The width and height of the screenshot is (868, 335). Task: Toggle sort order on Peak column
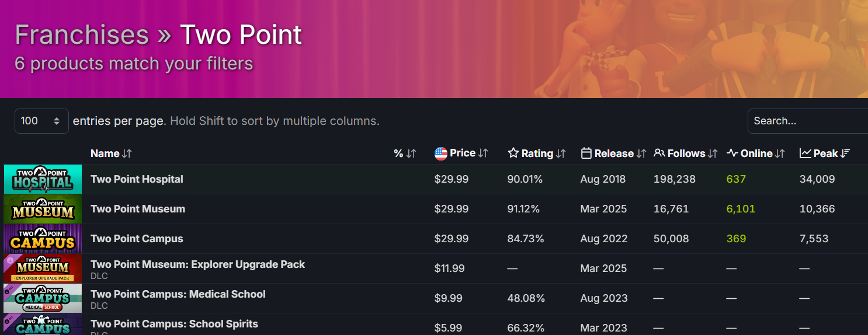click(x=845, y=153)
